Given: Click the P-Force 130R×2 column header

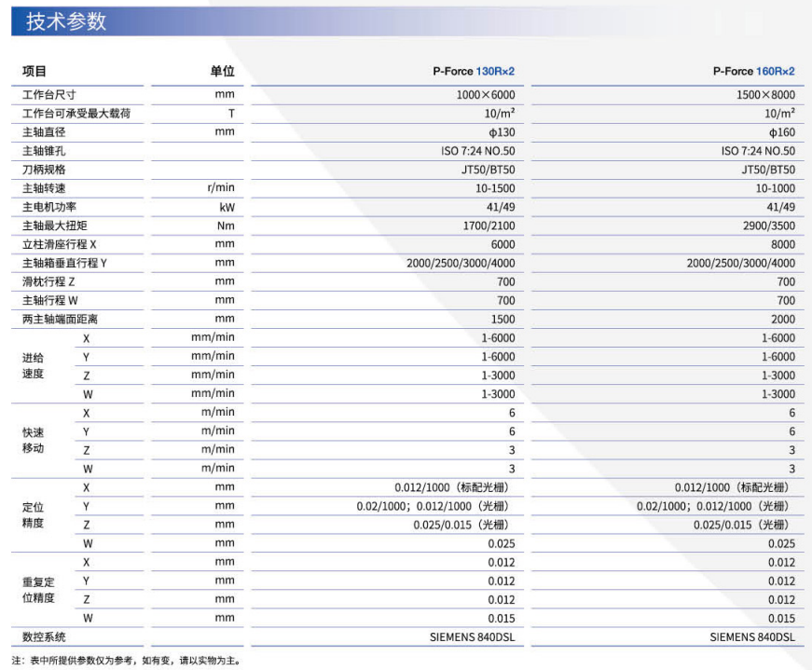Looking at the screenshot, I should coord(474,72).
